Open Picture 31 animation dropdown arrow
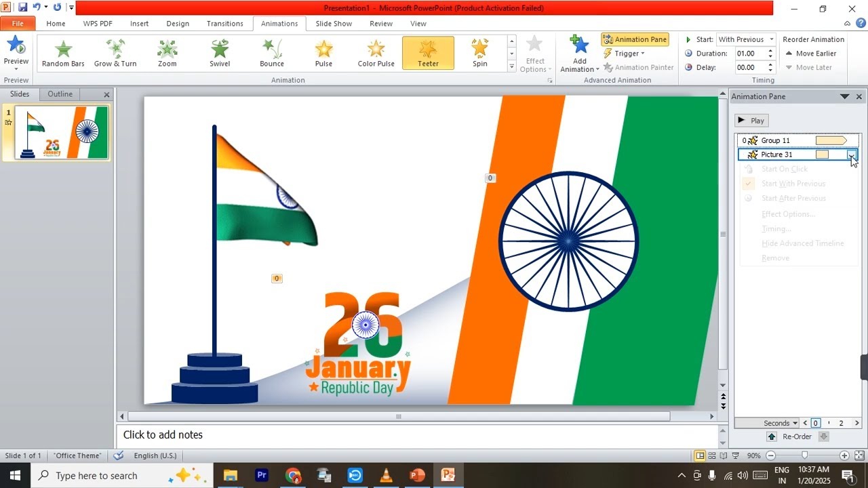 click(852, 155)
